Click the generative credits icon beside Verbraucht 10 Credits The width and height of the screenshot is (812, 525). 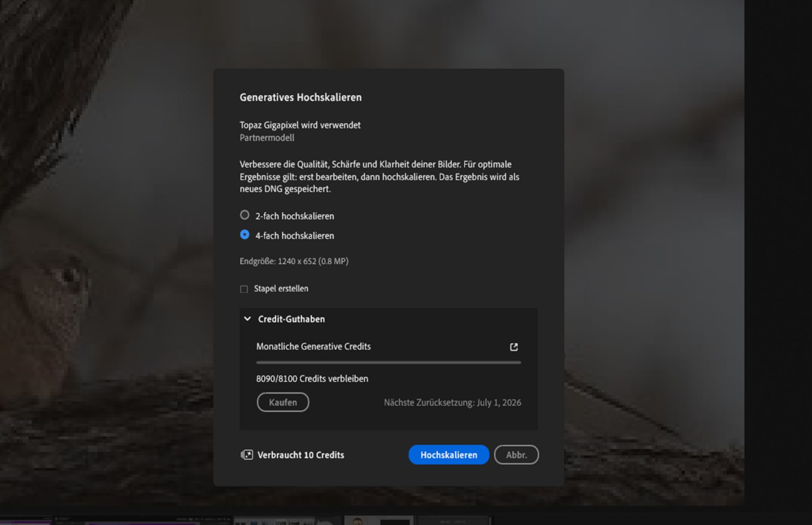point(247,455)
